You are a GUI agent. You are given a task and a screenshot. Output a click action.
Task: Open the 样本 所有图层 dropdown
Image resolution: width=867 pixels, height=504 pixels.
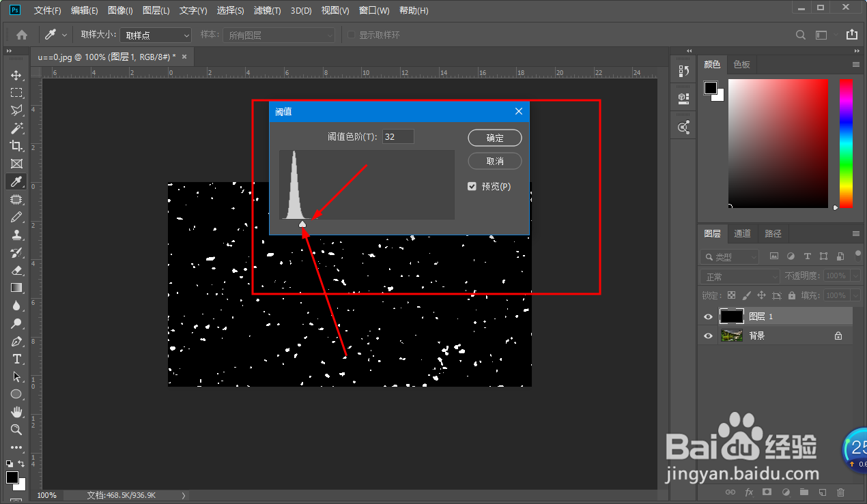pos(279,35)
